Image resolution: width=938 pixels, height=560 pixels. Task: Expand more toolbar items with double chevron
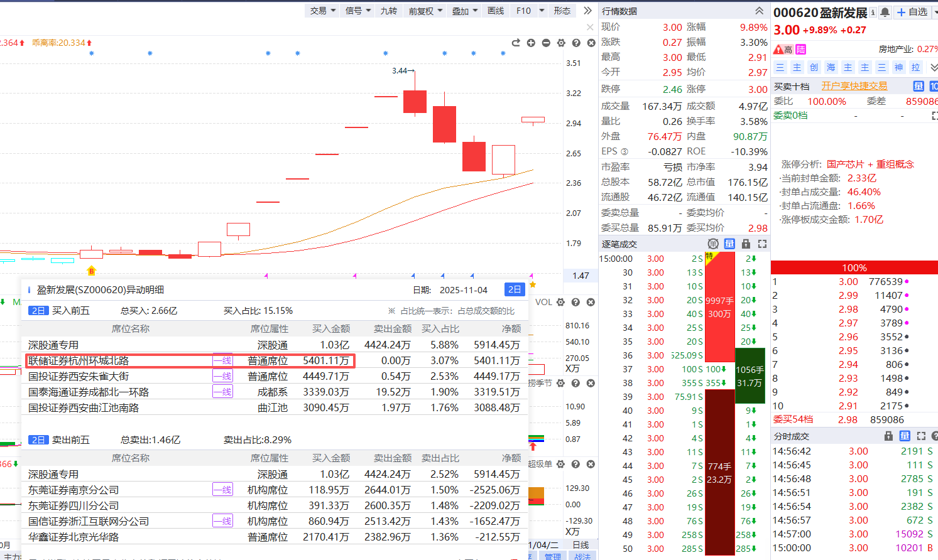[587, 11]
